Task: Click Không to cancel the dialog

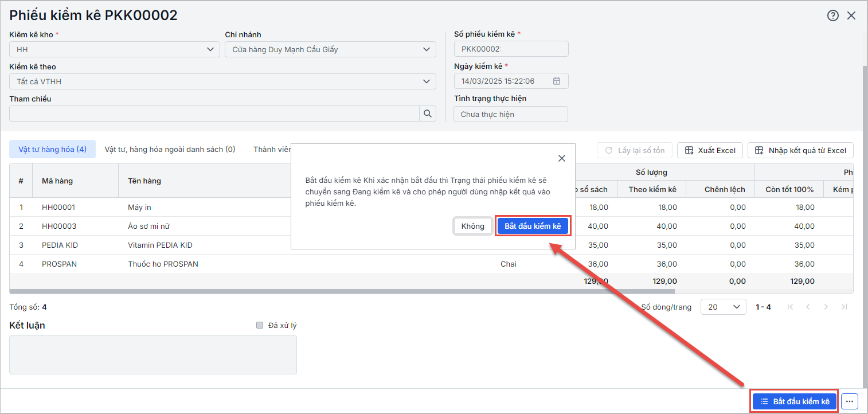Action: point(472,226)
